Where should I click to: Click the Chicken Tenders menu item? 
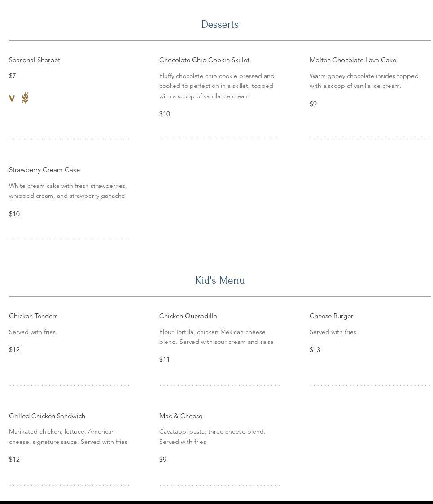tap(33, 316)
